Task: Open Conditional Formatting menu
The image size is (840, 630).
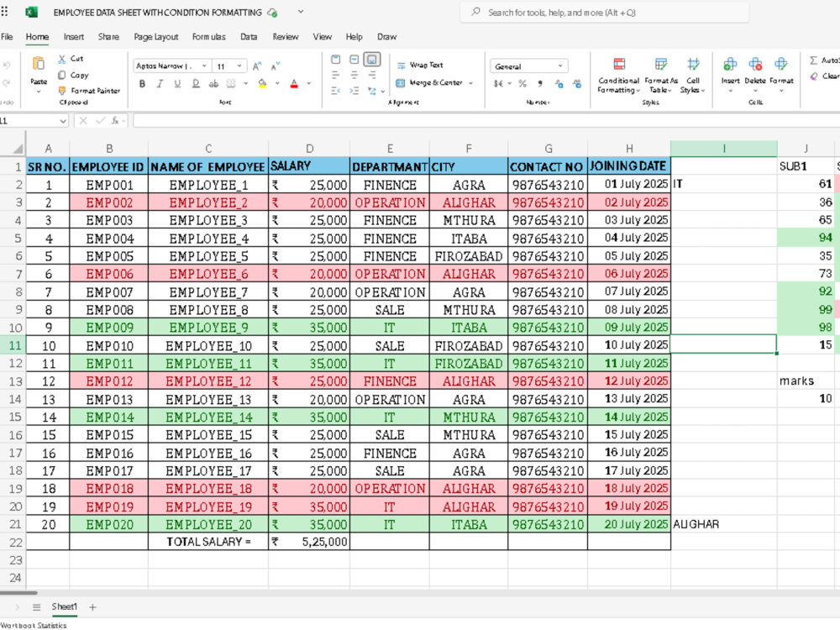Action: (618, 76)
